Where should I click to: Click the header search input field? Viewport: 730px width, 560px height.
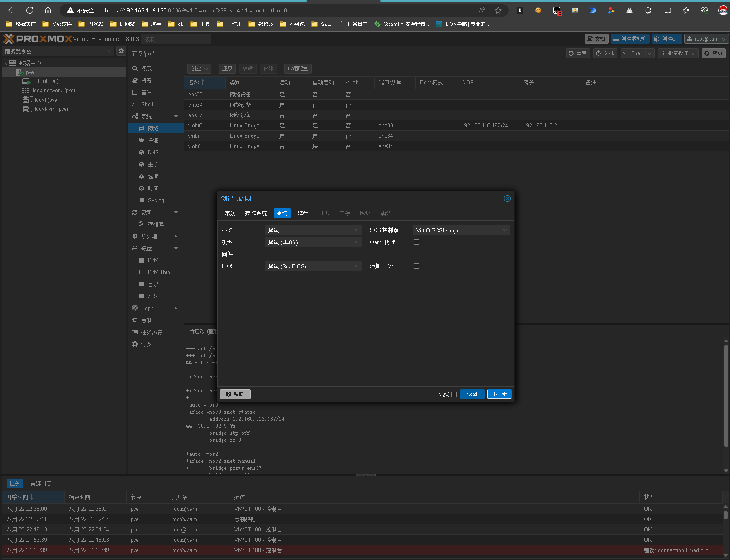click(x=176, y=39)
